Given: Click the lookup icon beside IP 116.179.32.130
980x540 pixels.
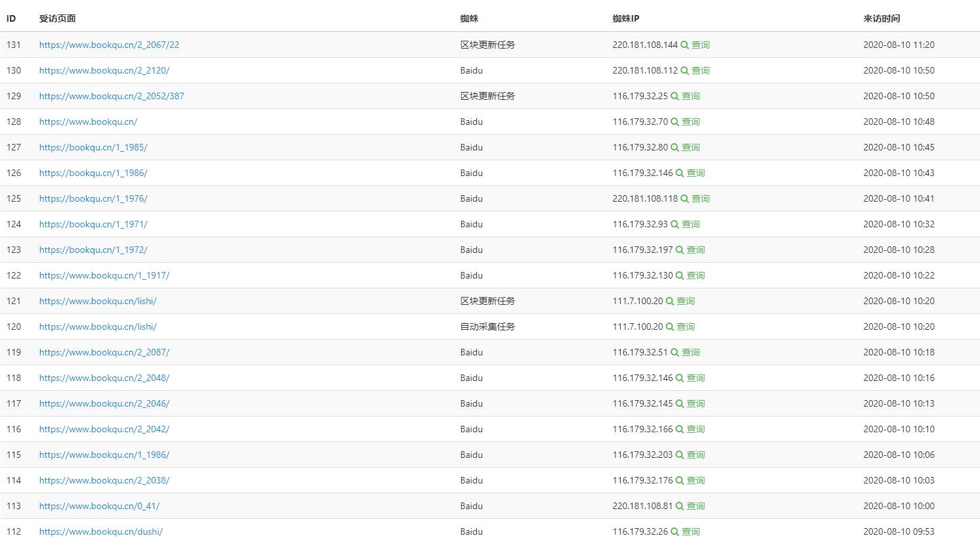Looking at the screenshot, I should tap(680, 275).
